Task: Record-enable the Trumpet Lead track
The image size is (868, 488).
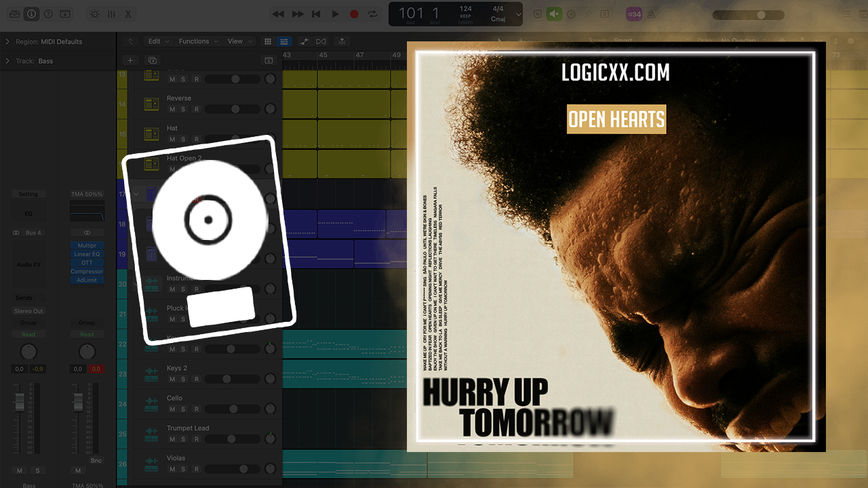Action: pos(196,439)
